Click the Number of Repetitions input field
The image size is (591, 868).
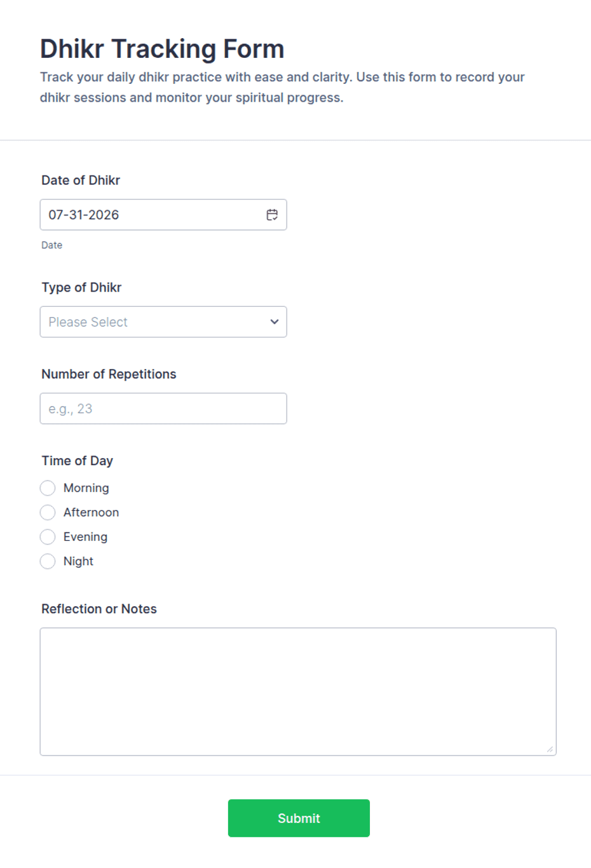163,409
